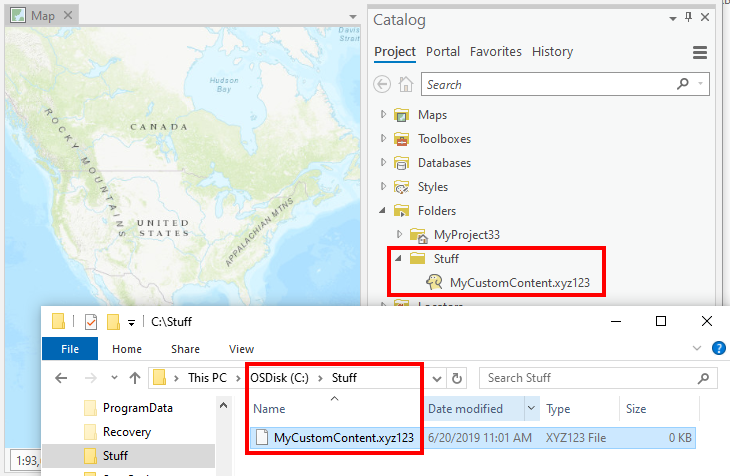Open the Favorites tab in Catalog

[x=496, y=52]
